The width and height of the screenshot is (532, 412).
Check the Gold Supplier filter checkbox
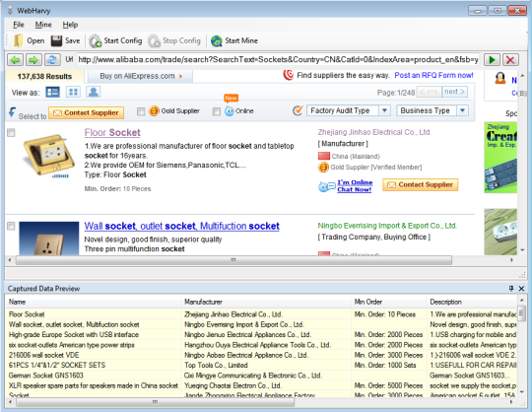click(141, 111)
